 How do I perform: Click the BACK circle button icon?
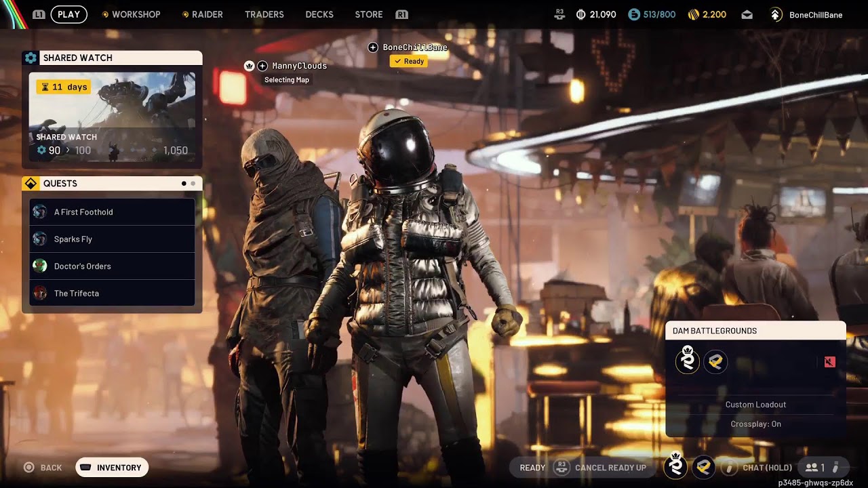[29, 467]
